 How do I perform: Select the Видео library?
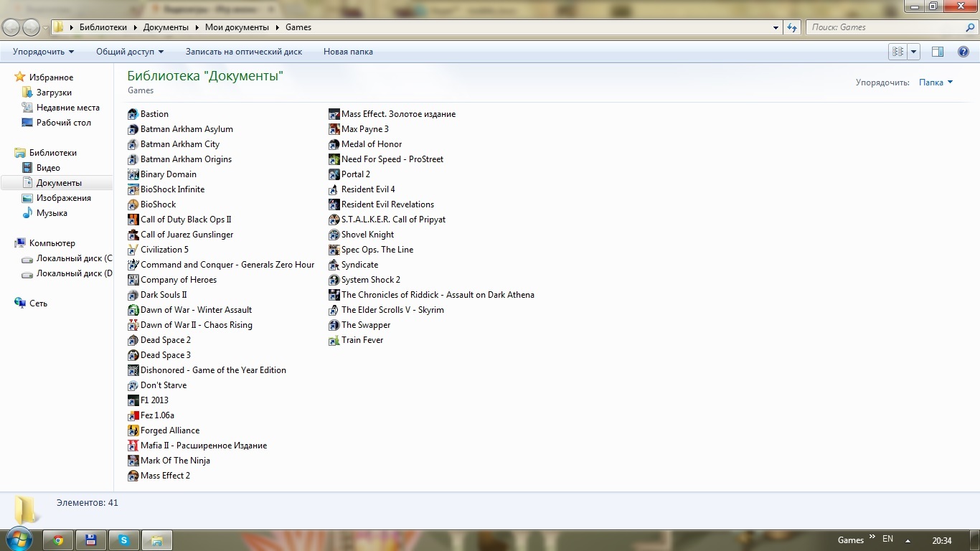[48, 168]
